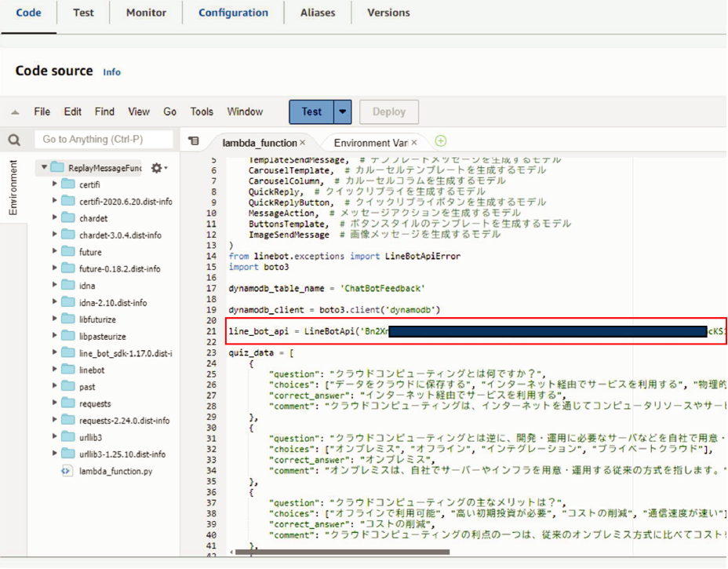Select the linebot folder icon
728x569 pixels.
point(68,370)
